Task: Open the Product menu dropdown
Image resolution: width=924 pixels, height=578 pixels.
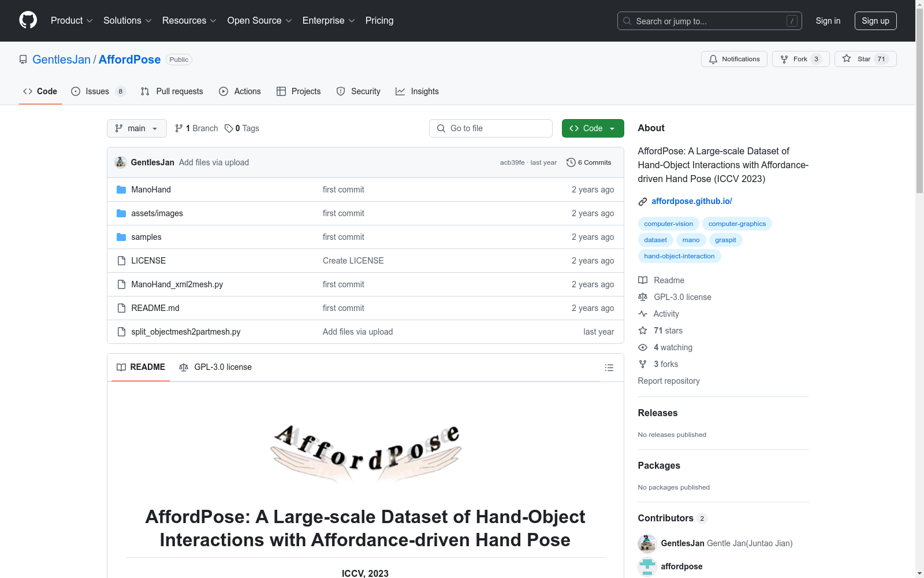Action: pos(72,21)
